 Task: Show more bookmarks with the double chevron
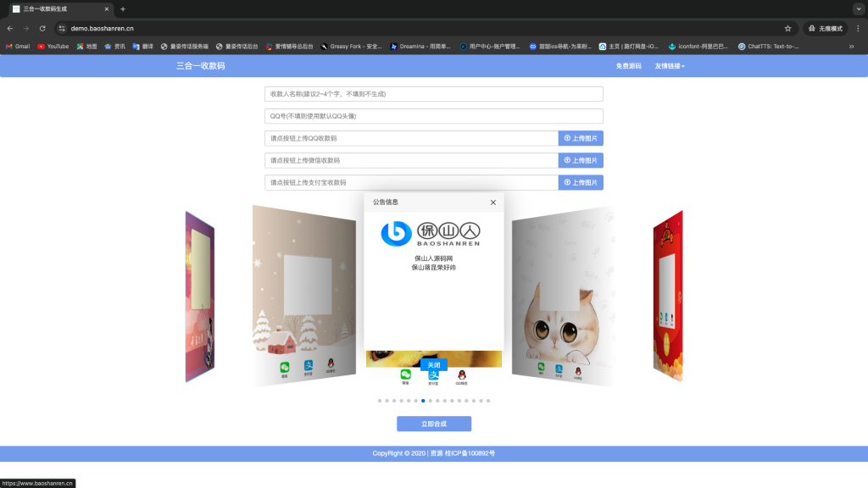[x=851, y=47]
